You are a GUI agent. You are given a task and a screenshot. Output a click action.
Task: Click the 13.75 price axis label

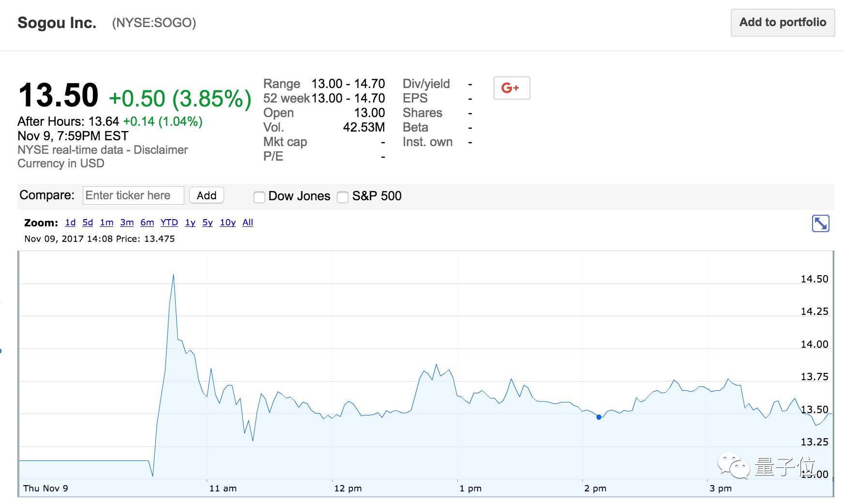click(x=814, y=377)
